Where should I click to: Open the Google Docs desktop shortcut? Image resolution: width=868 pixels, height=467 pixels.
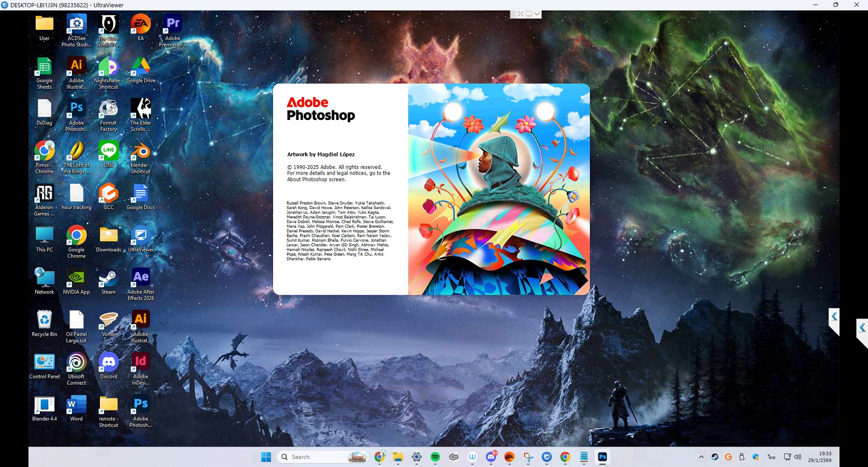pyautogui.click(x=141, y=196)
